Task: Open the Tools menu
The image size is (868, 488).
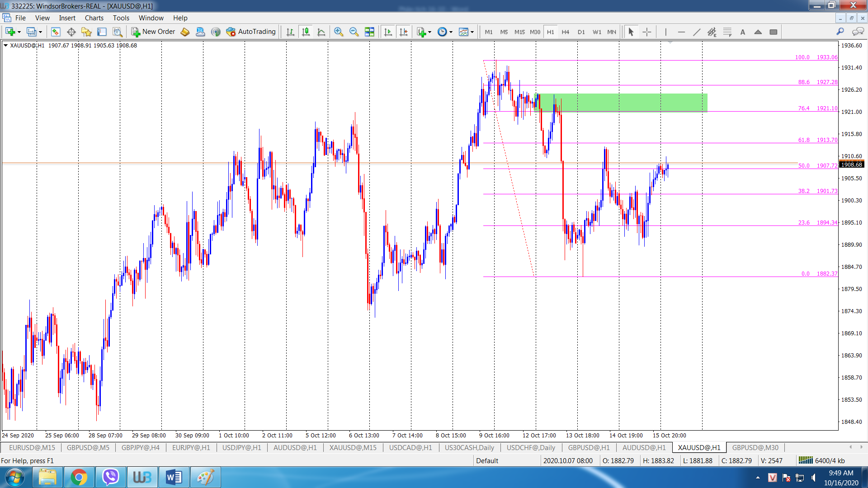Action: (121, 18)
